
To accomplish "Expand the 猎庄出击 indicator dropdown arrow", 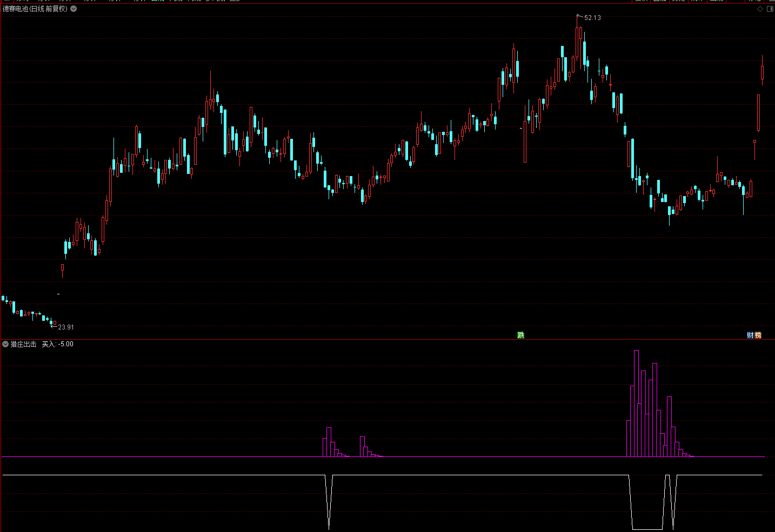I will pos(5,344).
